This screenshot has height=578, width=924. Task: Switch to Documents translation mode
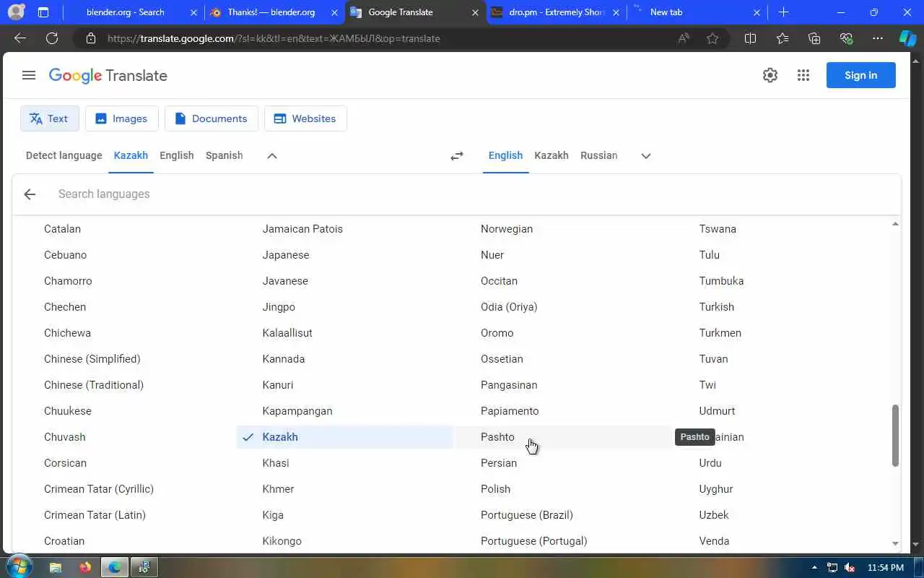[211, 118]
